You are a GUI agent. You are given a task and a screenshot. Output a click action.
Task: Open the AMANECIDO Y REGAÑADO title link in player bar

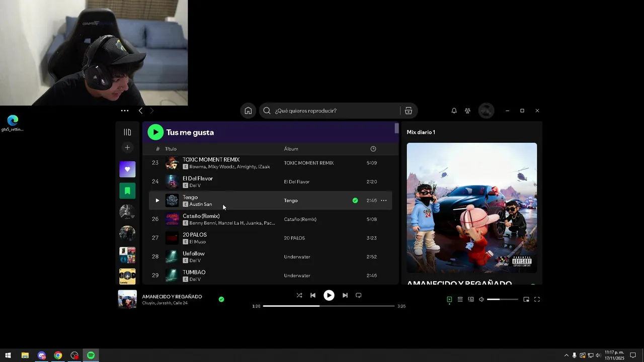[172, 297]
